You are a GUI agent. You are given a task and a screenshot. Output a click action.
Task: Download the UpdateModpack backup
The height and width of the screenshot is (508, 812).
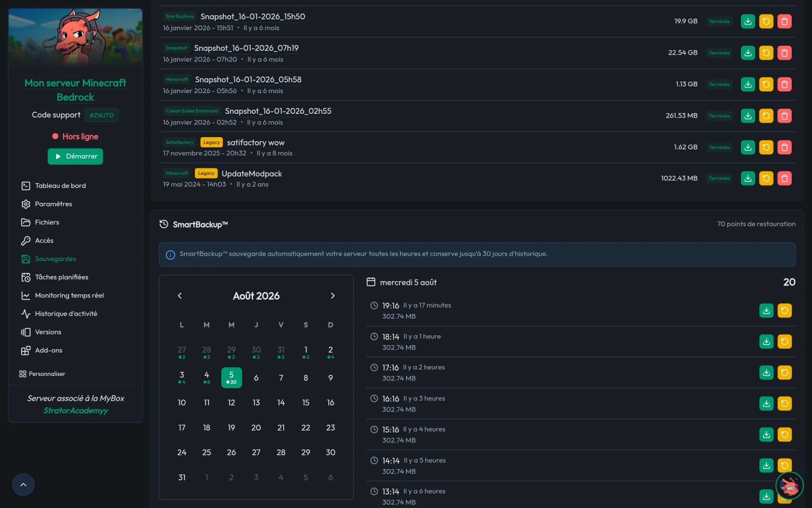[748, 178]
